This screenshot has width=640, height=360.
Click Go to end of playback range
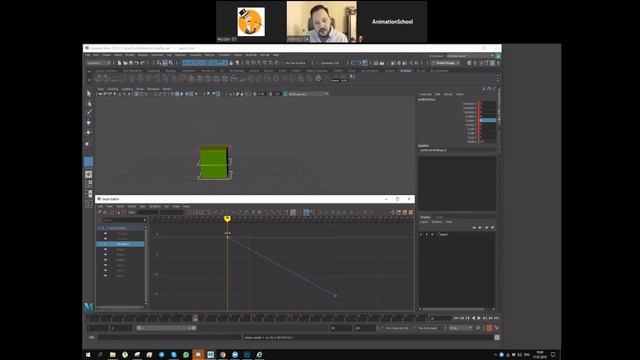(496, 318)
